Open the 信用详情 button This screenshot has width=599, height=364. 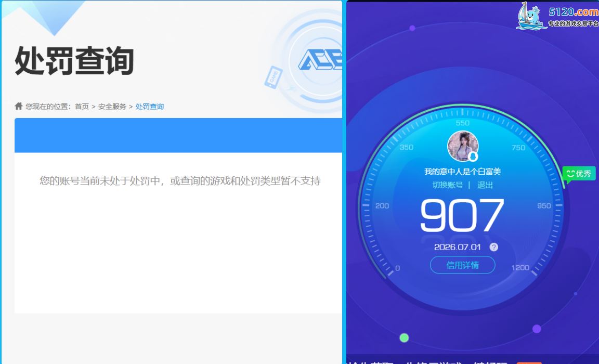pos(463,265)
